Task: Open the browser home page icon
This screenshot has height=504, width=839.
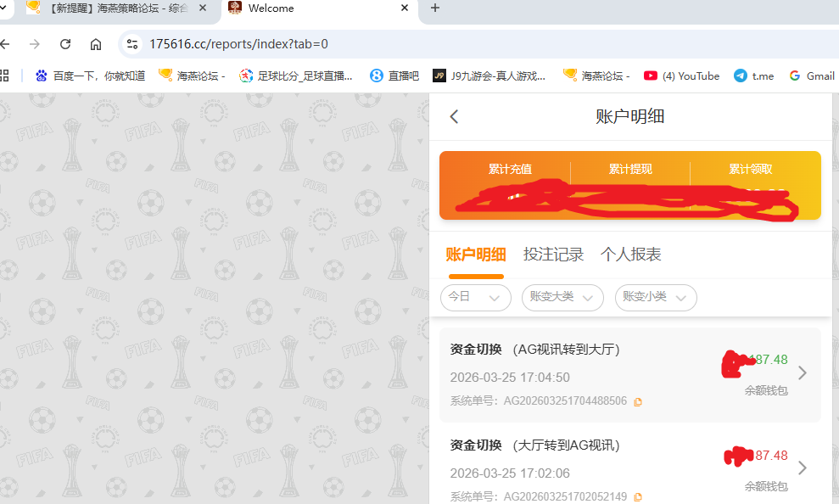Action: [97, 43]
